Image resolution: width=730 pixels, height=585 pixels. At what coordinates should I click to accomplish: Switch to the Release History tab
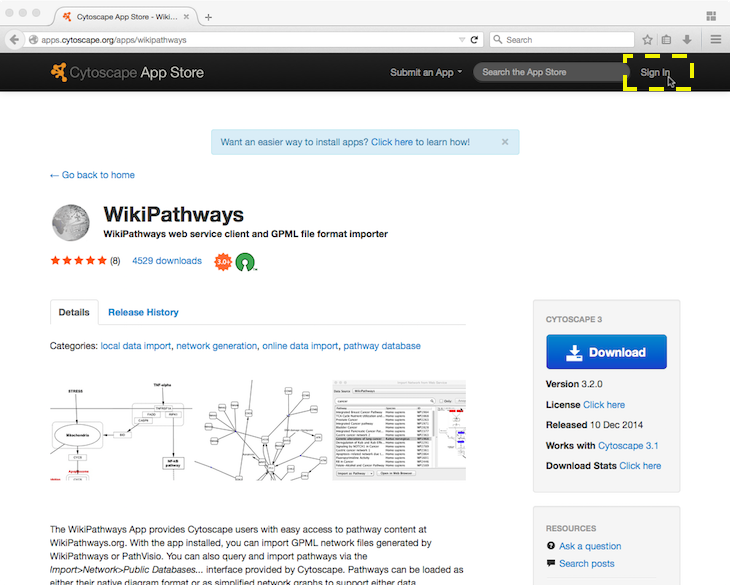pyautogui.click(x=143, y=312)
